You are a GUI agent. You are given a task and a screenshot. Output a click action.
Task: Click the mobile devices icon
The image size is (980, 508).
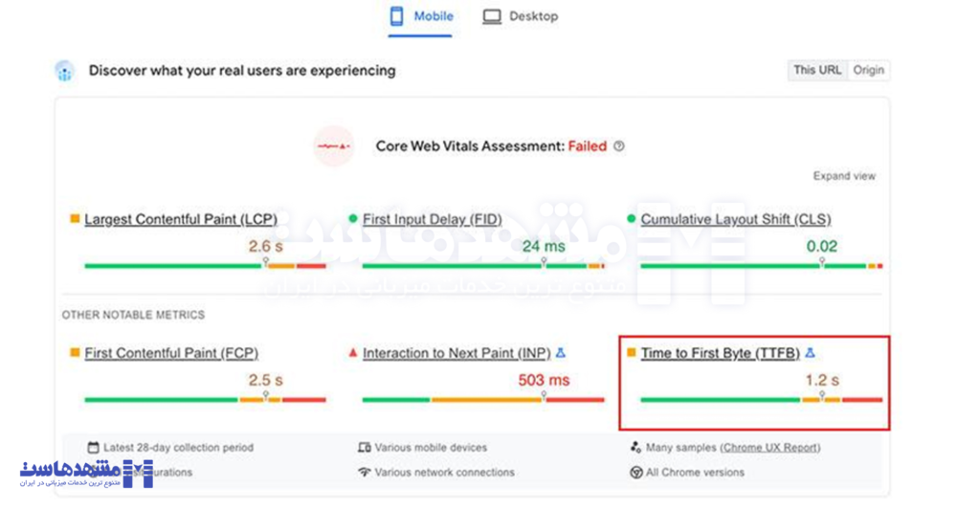(364, 448)
